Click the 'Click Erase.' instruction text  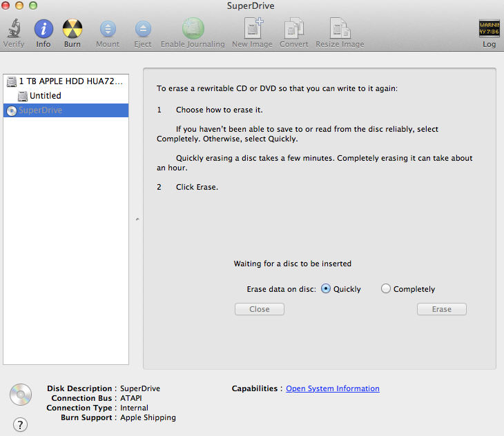point(197,187)
